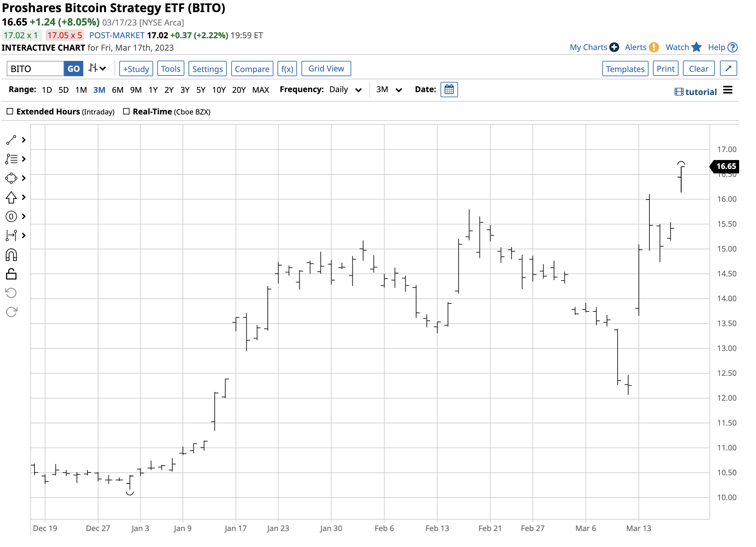
Task: Enable Extended Hours checkbox
Action: (x=10, y=112)
